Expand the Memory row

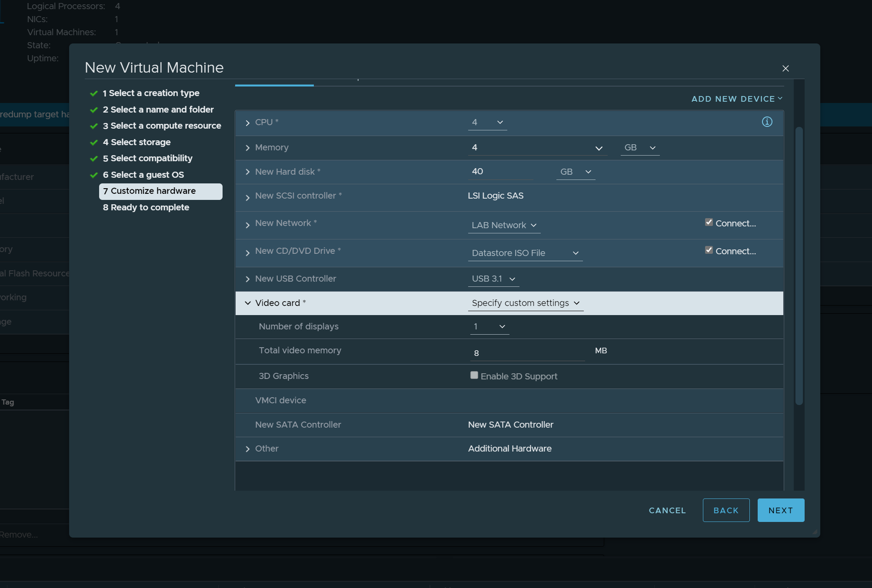pyautogui.click(x=248, y=148)
